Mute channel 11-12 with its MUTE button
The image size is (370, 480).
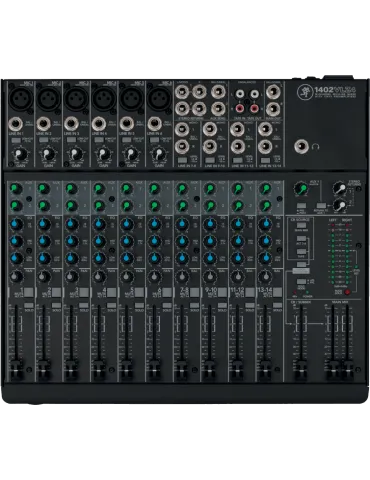click(x=250, y=293)
